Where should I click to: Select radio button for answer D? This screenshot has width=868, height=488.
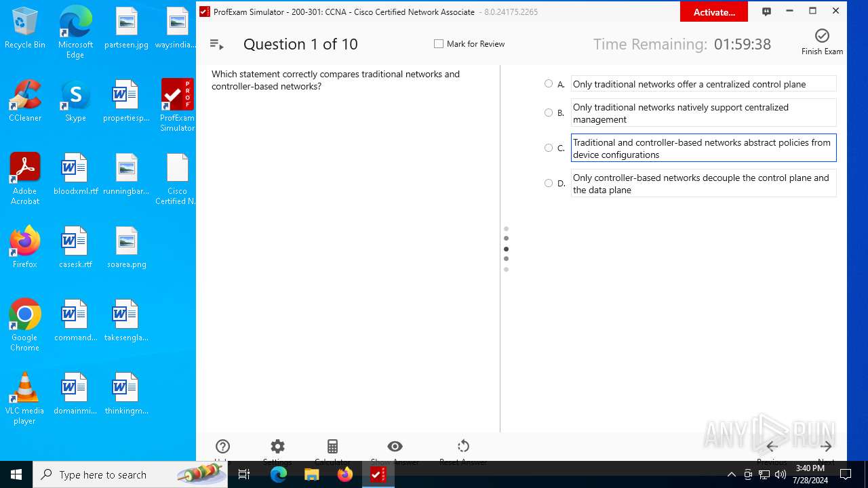pos(549,183)
